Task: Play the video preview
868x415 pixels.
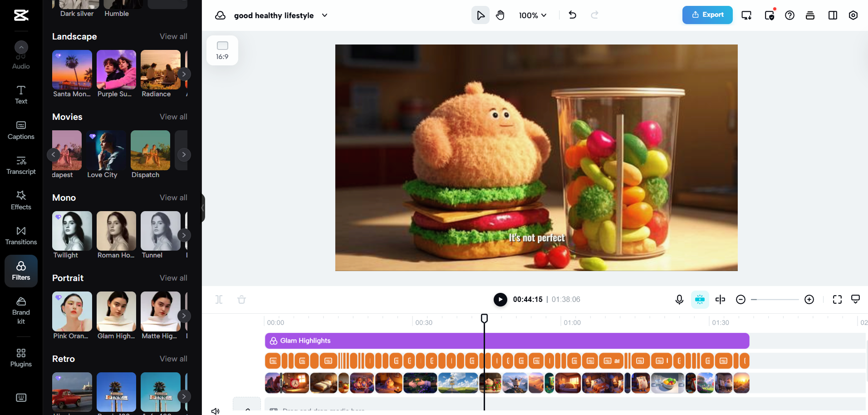Action: [x=500, y=299]
